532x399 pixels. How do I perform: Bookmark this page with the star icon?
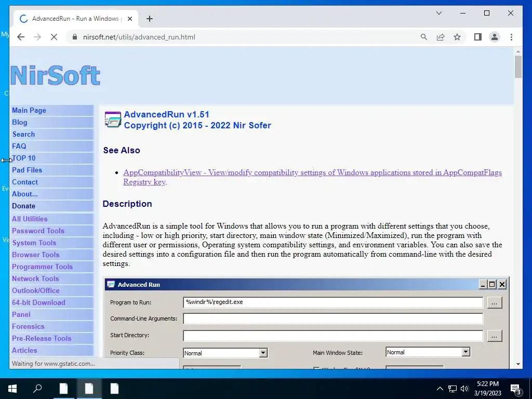click(457, 37)
